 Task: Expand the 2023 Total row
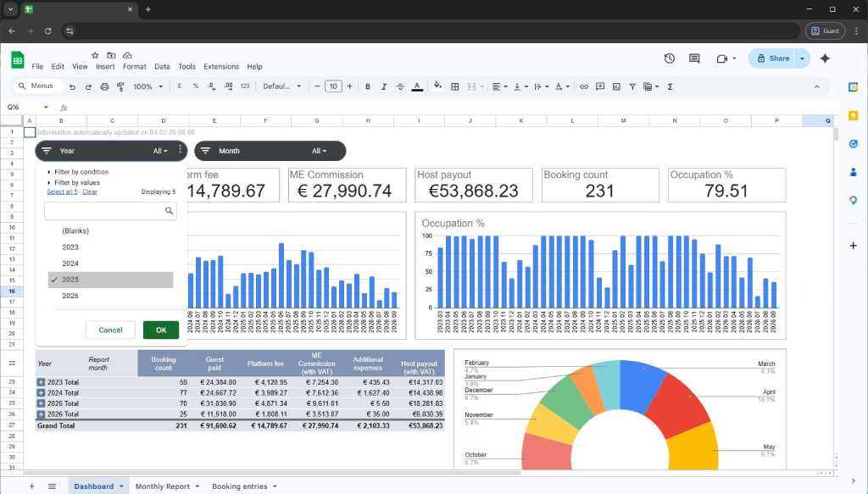pos(41,382)
